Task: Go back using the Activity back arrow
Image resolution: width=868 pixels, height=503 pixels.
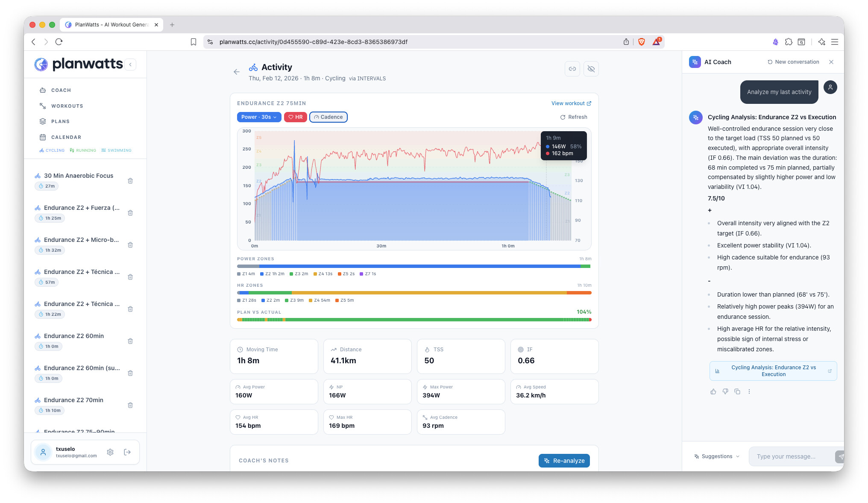Action: (x=237, y=72)
